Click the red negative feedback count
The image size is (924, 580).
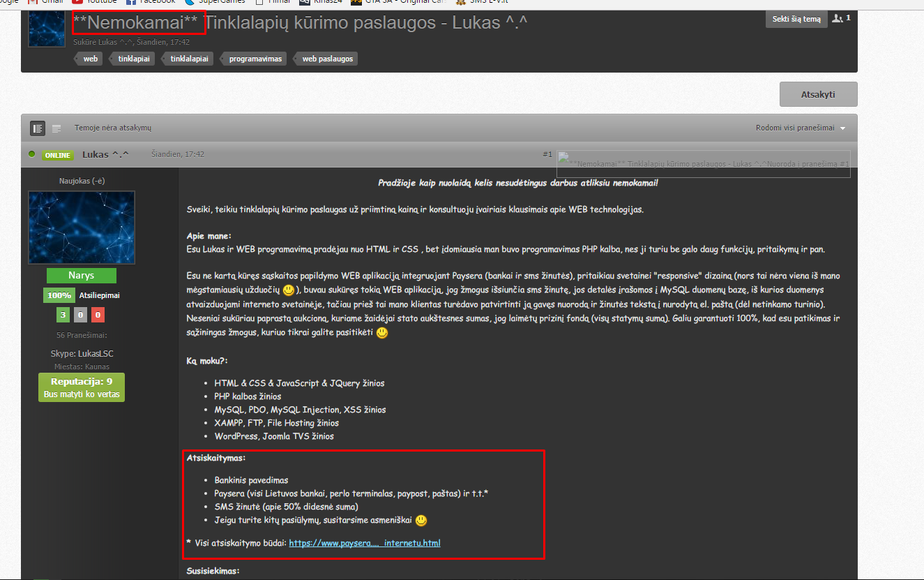tap(98, 315)
